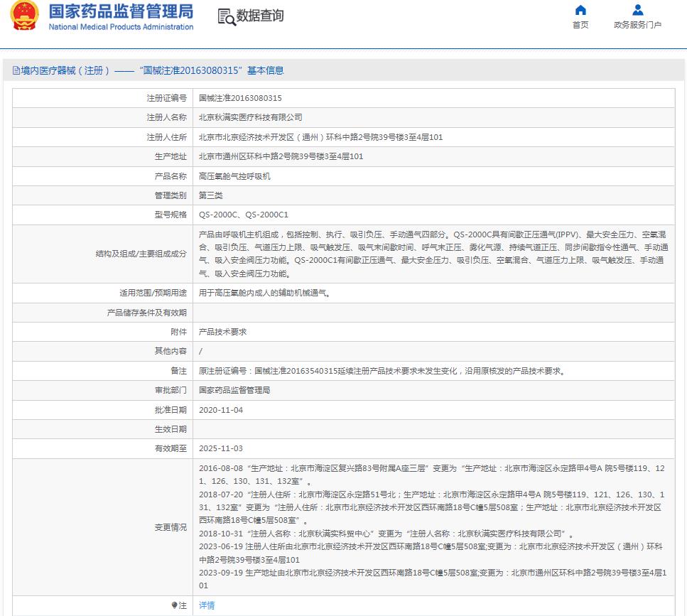Click the product name 高压氧舱气控呼吸机
The width and height of the screenshot is (687, 616).
tap(234, 176)
